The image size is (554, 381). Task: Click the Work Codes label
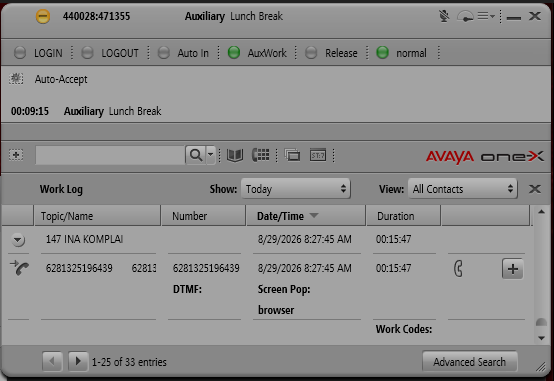pos(404,329)
